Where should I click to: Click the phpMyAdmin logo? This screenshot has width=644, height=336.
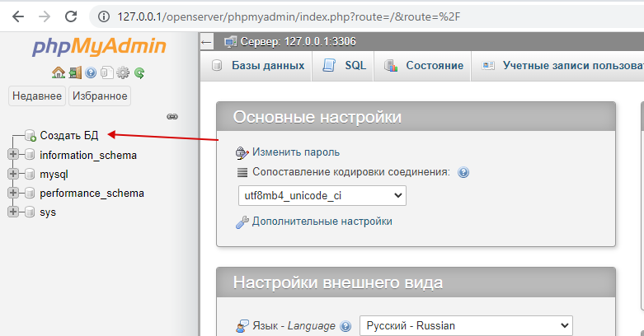point(99,46)
